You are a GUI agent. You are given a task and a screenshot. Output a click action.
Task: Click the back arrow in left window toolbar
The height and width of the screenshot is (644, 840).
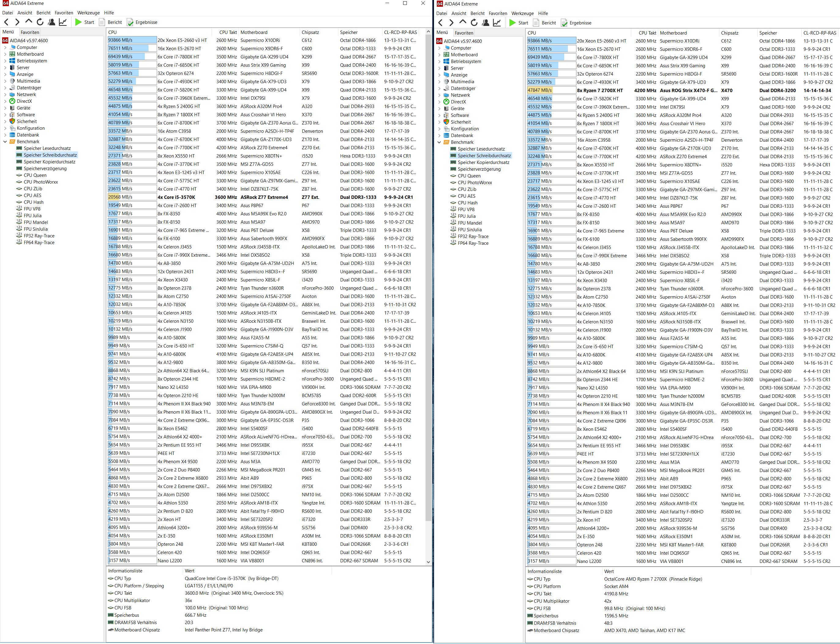pos(6,22)
